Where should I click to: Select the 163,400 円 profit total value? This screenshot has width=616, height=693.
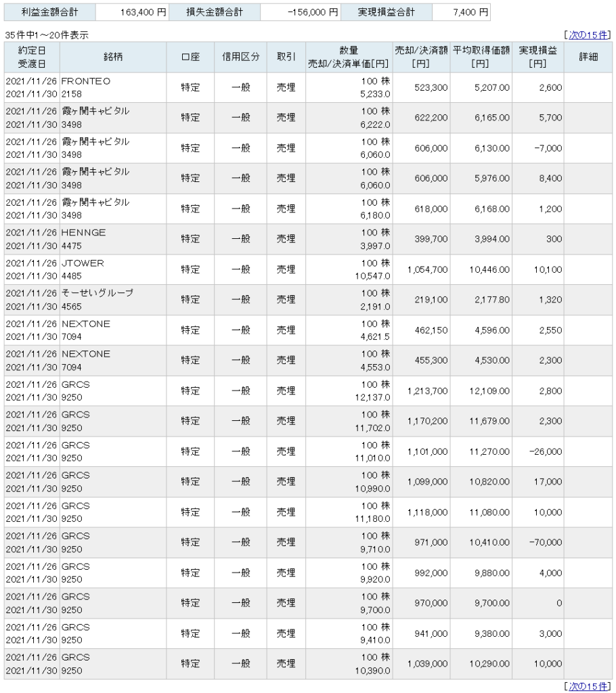tap(144, 12)
